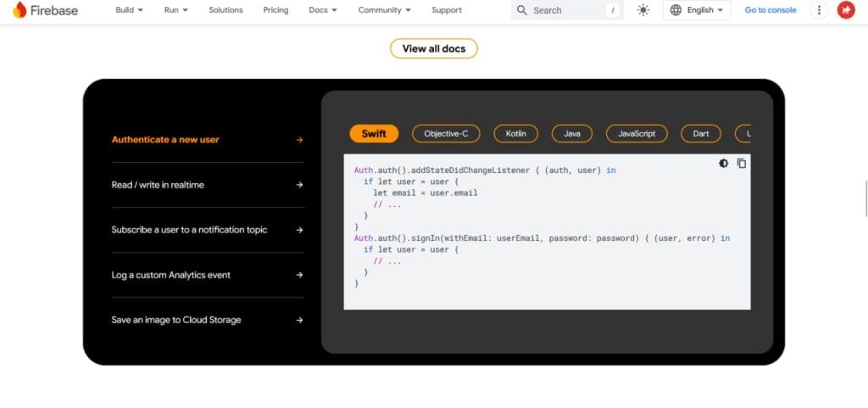Screen dimensions: 868x408
Task: Toggle the code block dark theme icon
Action: [724, 164]
